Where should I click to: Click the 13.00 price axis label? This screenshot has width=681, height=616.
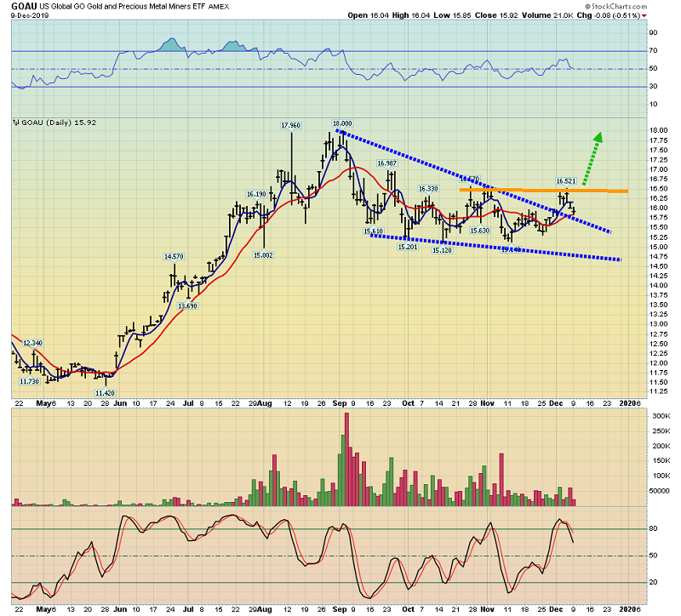click(x=658, y=324)
